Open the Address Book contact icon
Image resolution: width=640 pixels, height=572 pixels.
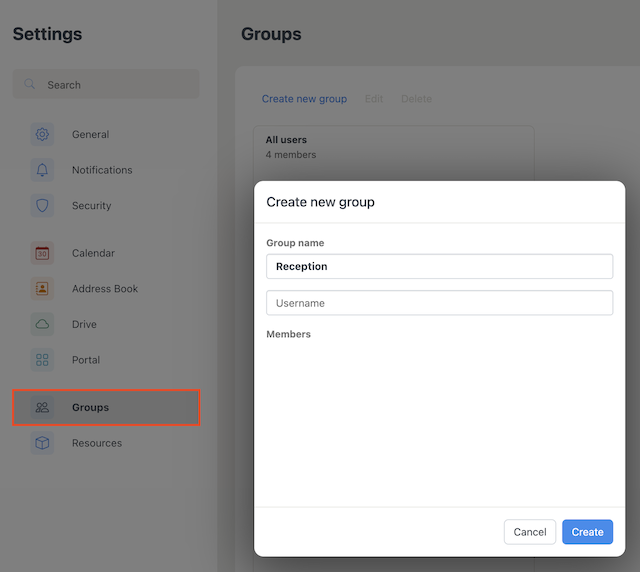click(x=42, y=289)
